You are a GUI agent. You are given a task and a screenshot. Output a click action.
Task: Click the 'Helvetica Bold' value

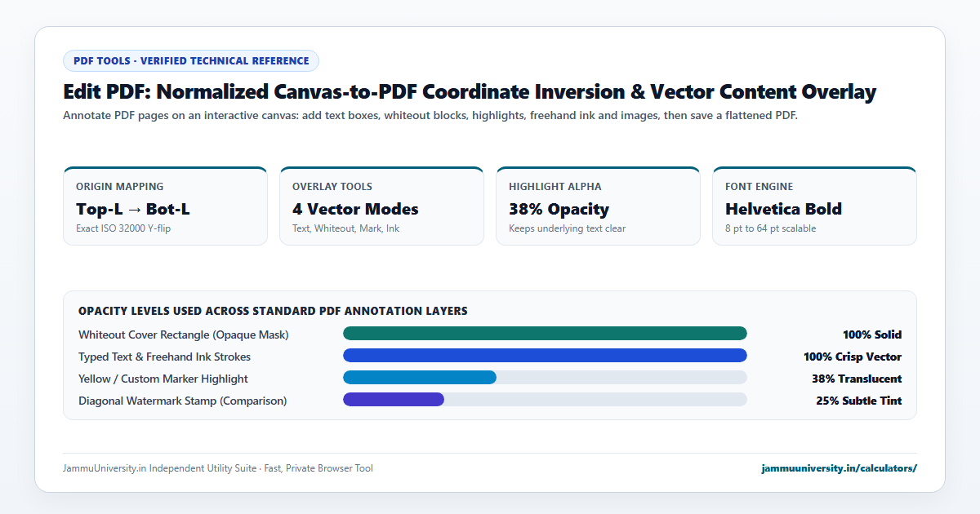783,209
